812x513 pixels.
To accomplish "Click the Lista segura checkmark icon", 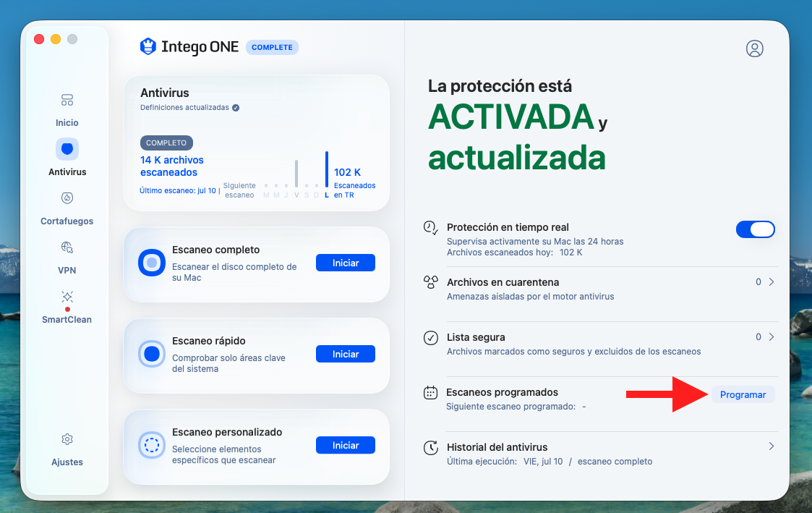I will (x=430, y=338).
